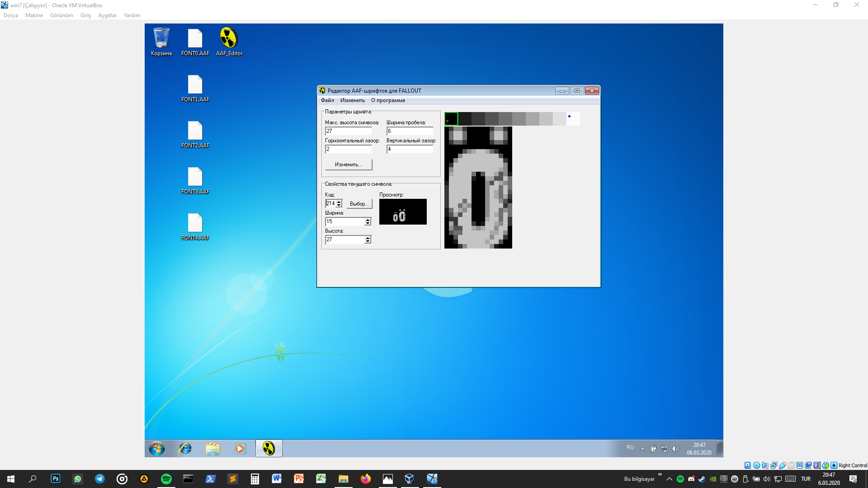Open the Файл menu
Viewport: 868px width, 488px height.
[327, 100]
